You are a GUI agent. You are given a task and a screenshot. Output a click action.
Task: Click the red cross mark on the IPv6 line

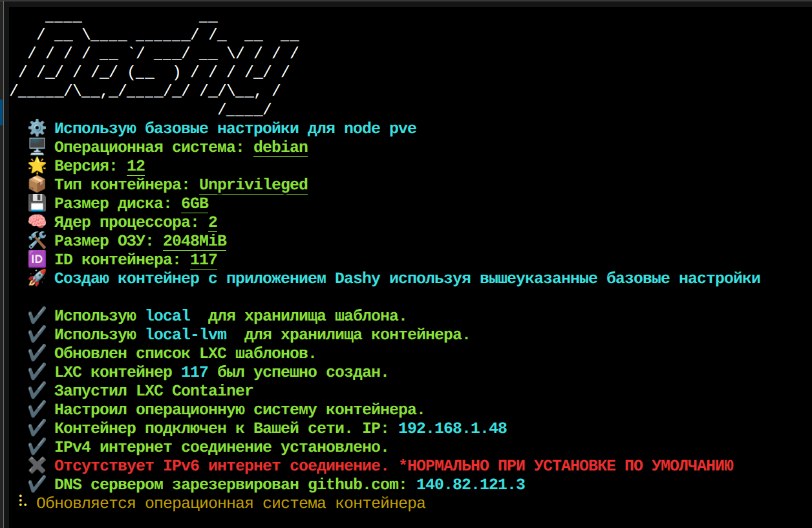pyautogui.click(x=37, y=465)
